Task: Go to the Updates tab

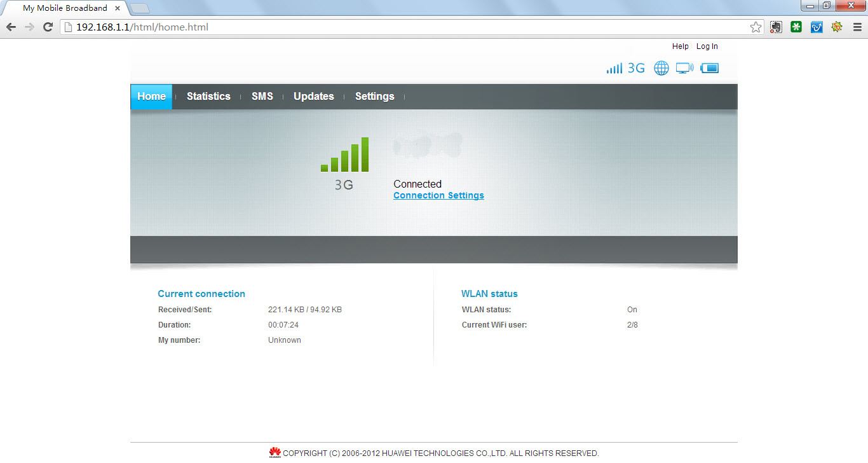Action: 313,97
